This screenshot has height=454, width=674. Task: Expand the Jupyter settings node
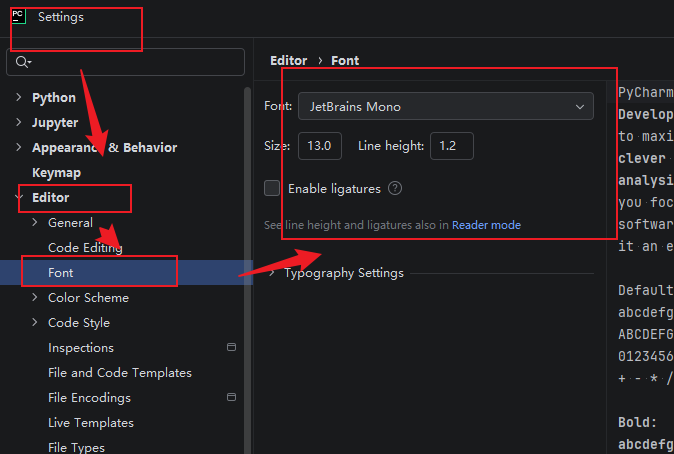pyautogui.click(x=18, y=122)
